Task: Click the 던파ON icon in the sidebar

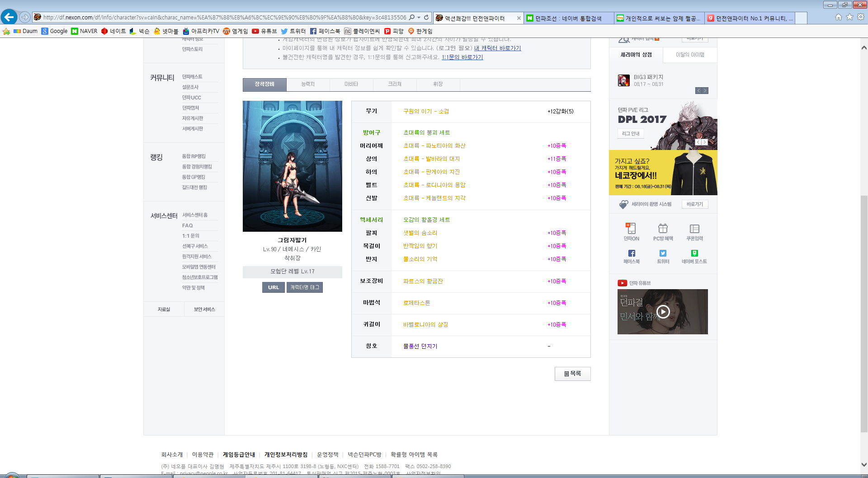Action: tap(631, 232)
